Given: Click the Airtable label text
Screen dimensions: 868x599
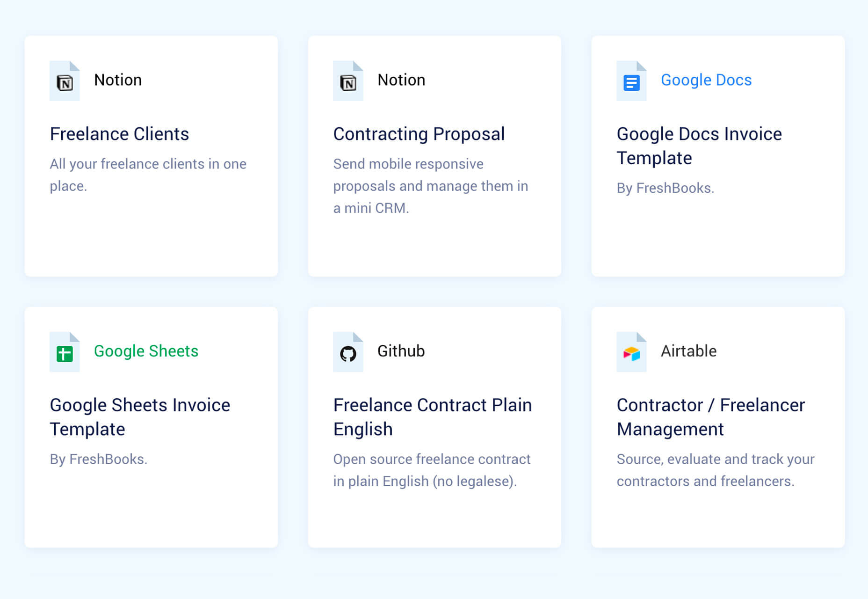Looking at the screenshot, I should 688,351.
